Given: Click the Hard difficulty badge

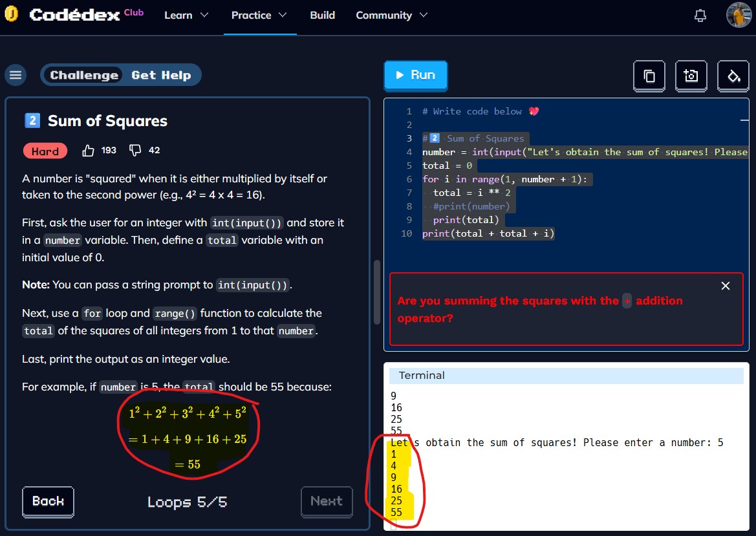Looking at the screenshot, I should point(45,151).
